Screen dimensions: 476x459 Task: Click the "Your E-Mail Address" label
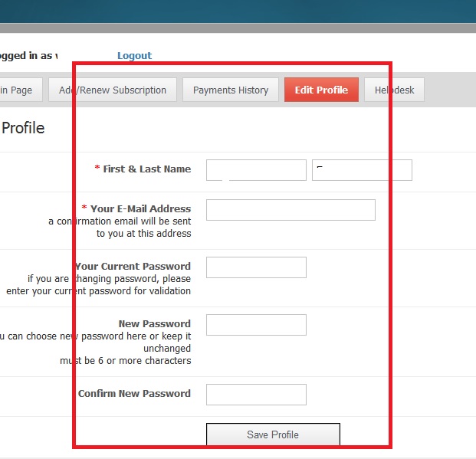coord(140,208)
